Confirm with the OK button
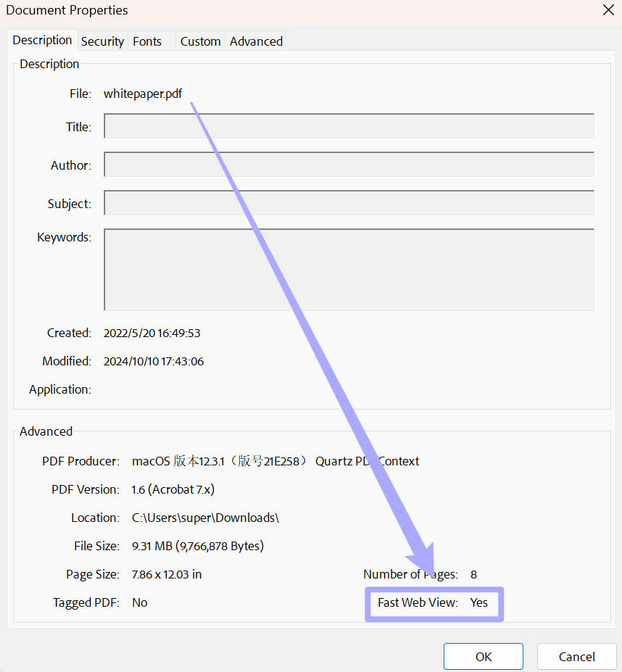 point(483,656)
